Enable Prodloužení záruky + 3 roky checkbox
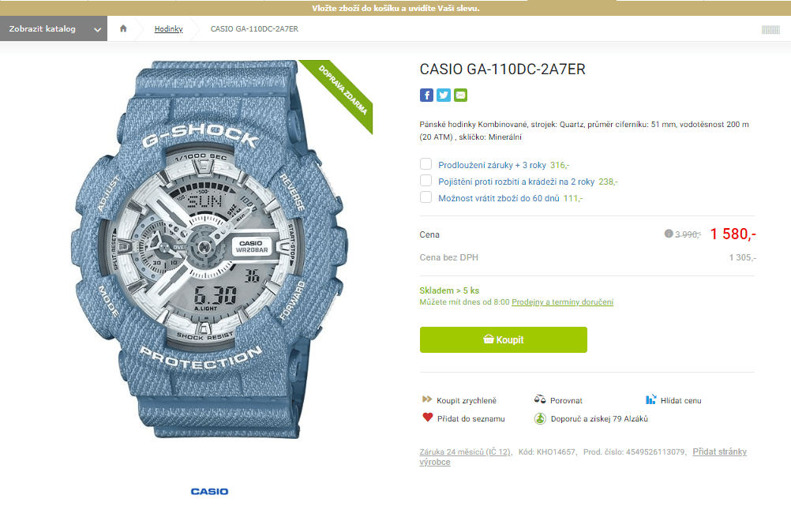This screenshot has width=791, height=532. 425,164
